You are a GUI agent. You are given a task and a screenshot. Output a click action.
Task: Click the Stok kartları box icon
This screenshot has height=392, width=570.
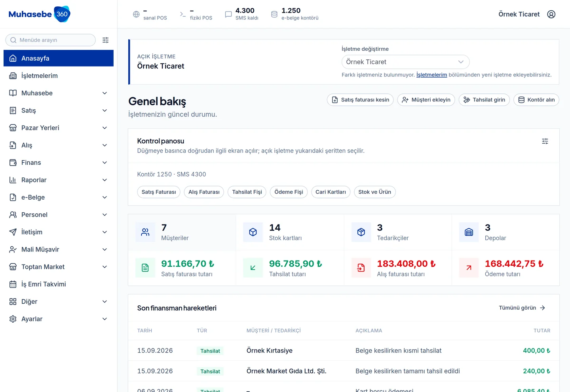tap(253, 232)
